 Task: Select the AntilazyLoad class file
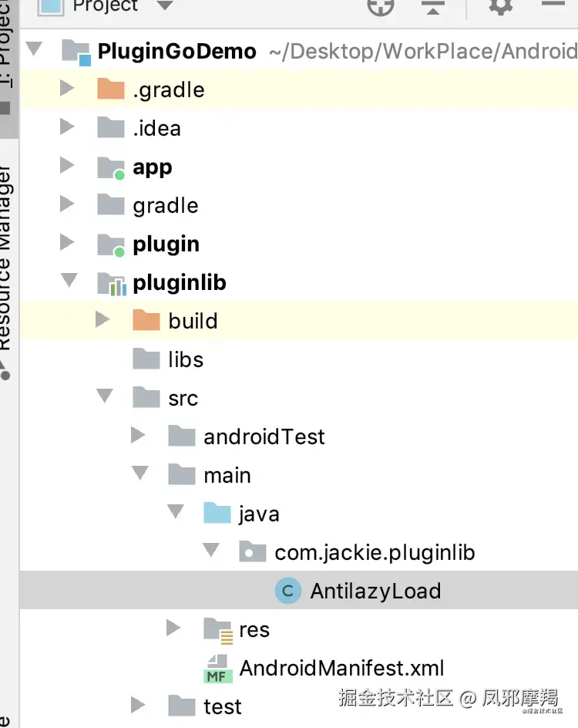(x=375, y=591)
